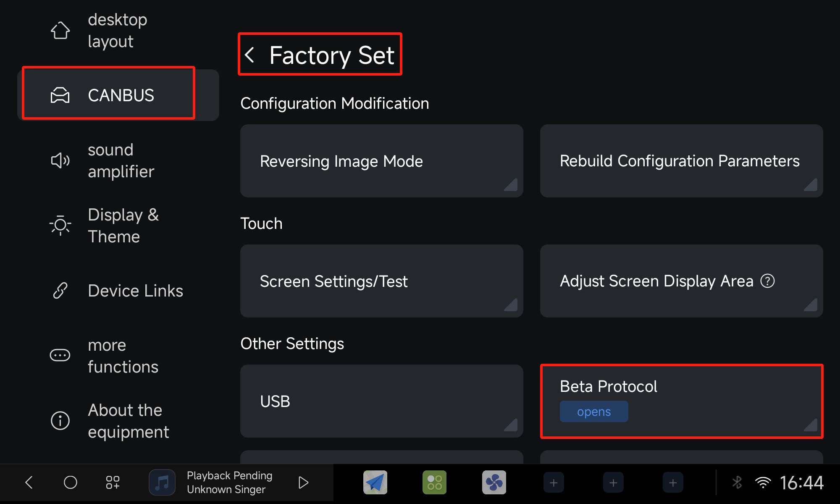This screenshot has height=504, width=840.
Task: Open the USB settings tile
Action: pos(382,401)
